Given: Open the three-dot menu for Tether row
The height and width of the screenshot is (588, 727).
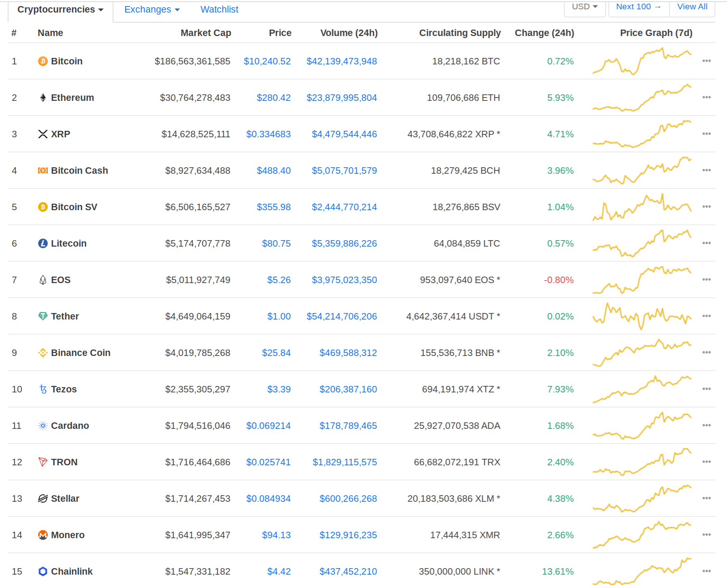Looking at the screenshot, I should point(707,316).
